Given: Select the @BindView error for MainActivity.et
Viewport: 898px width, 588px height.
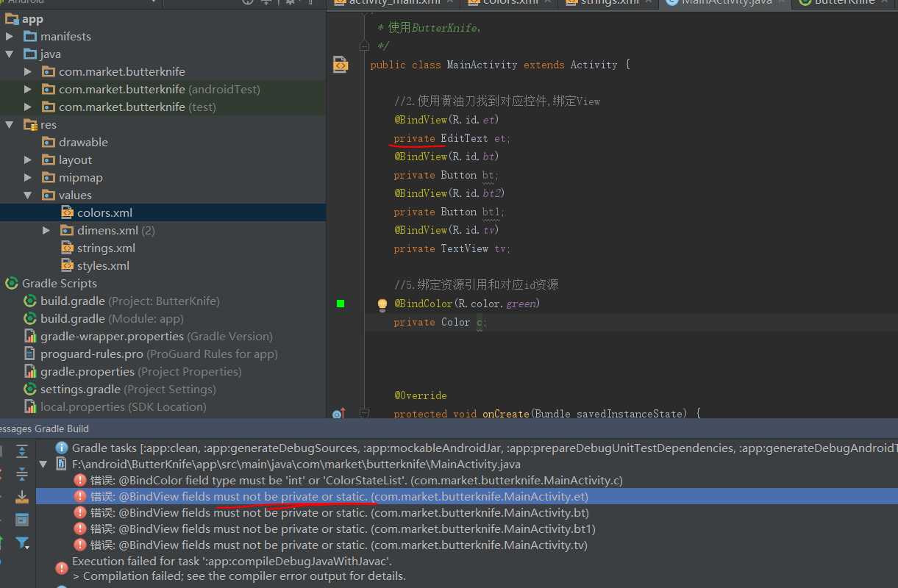Looking at the screenshot, I should tap(339, 496).
